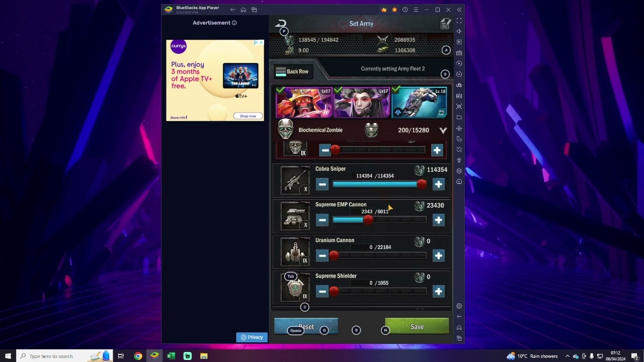Open BlueStacks hamburger menu
644x362 pixels.
pos(416,10)
